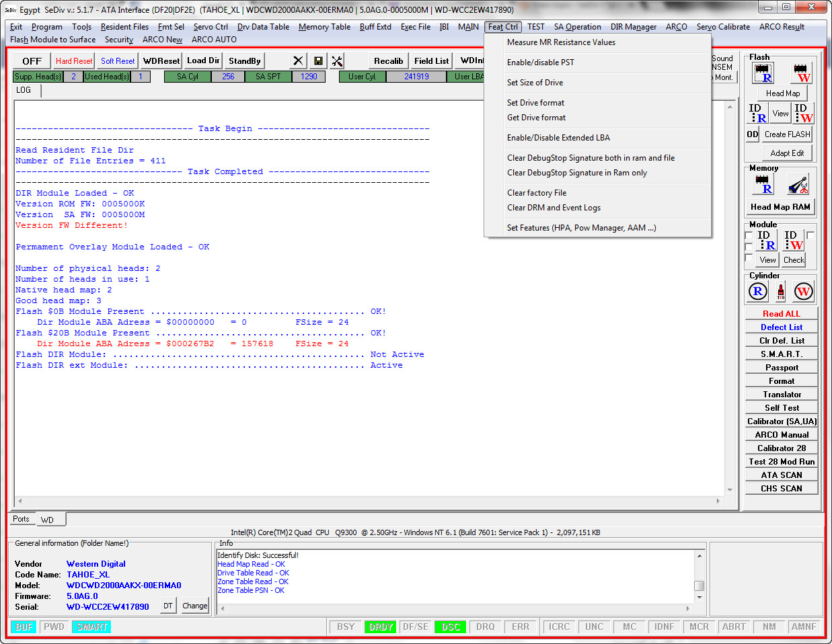Check the top-left Module checkbox

point(749,235)
